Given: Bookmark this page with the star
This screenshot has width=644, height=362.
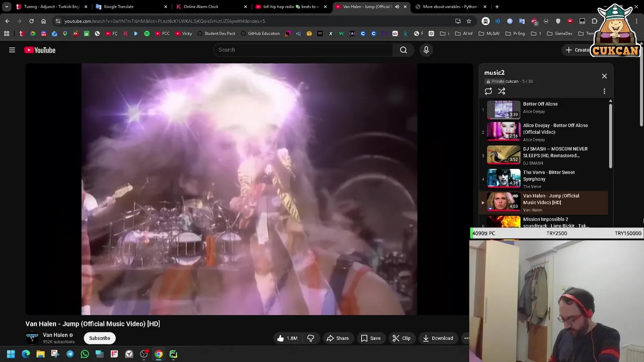Looking at the screenshot, I should coord(469,21).
